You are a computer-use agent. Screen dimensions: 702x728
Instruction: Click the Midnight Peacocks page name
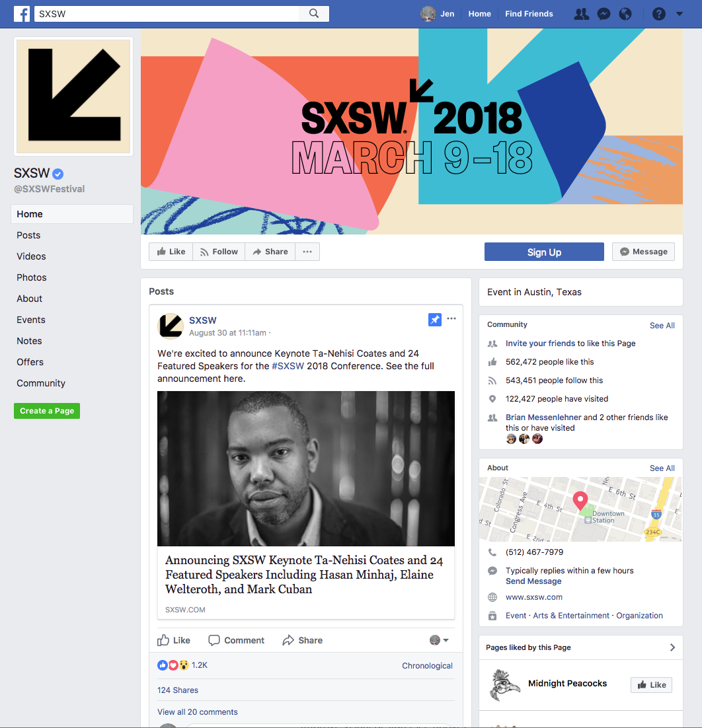(567, 684)
